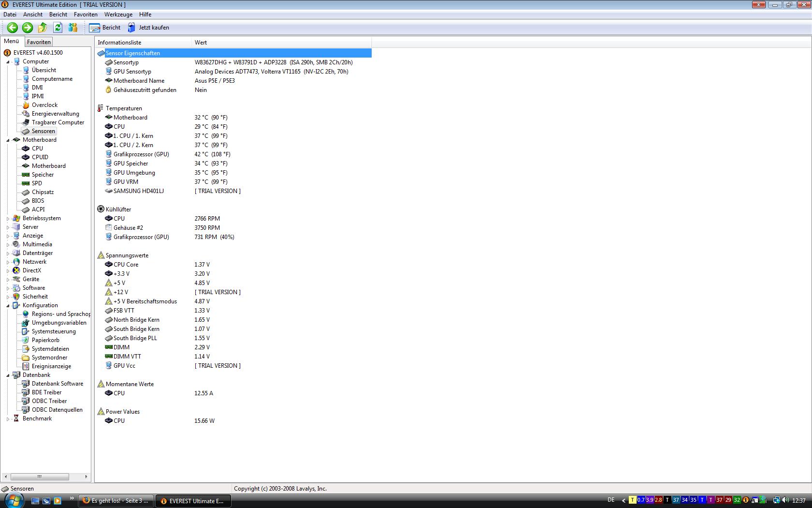Image resolution: width=812 pixels, height=508 pixels.
Task: Click the refresh toolbar icon
Action: (x=58, y=28)
